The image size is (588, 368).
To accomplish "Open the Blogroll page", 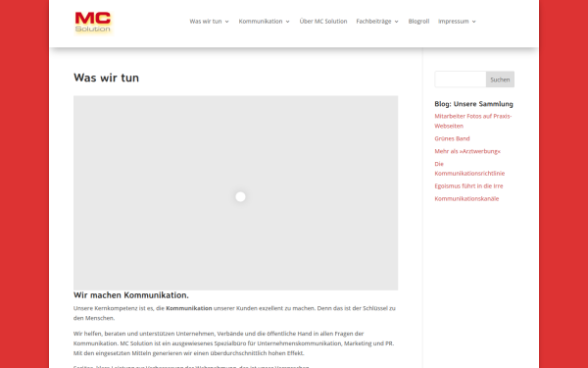I will pos(418,22).
